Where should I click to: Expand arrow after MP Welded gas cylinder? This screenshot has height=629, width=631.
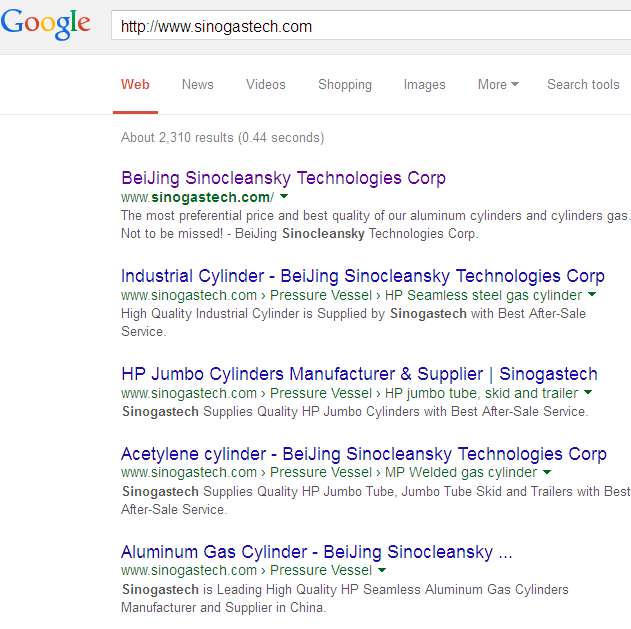pyautogui.click(x=546, y=472)
